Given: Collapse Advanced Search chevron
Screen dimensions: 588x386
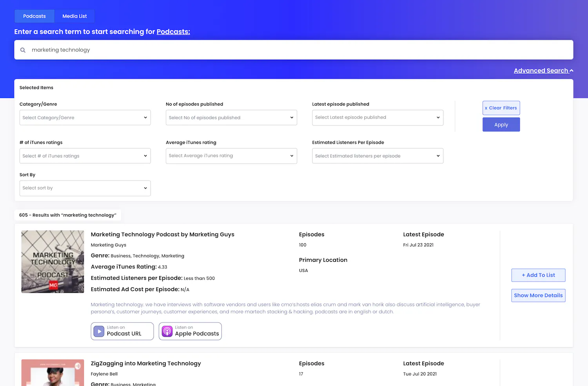Looking at the screenshot, I should coord(572,71).
